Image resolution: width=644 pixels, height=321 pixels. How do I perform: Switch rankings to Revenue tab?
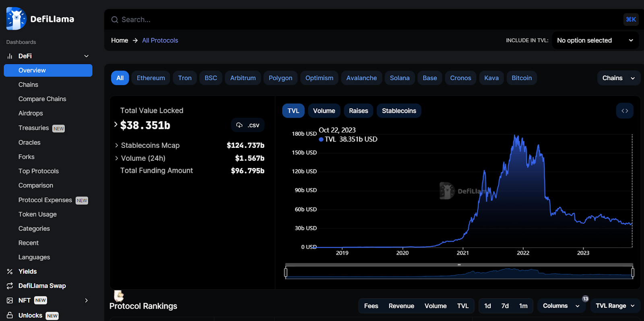click(x=401, y=306)
